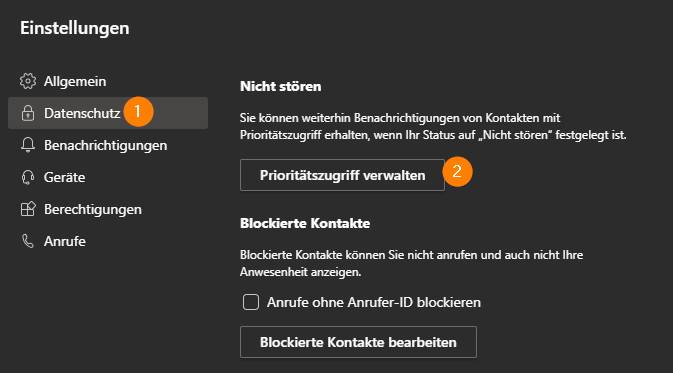Click the Nicht stören section heading

(281, 86)
